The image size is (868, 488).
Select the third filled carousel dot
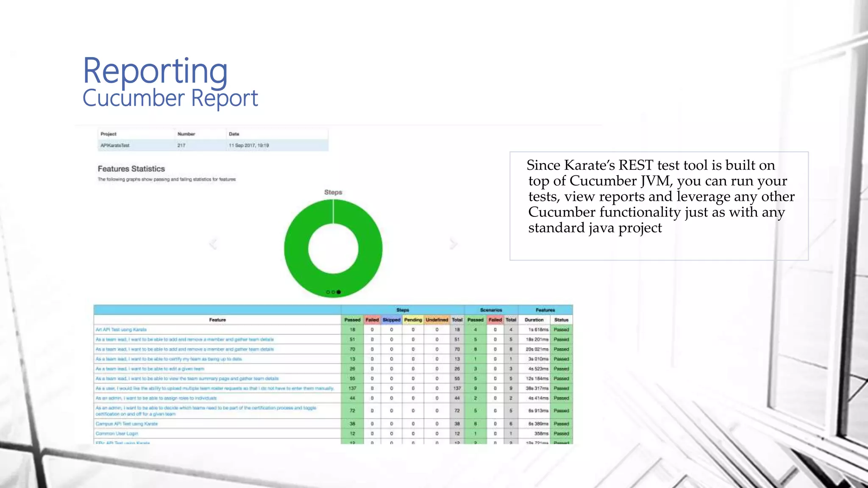pos(339,292)
